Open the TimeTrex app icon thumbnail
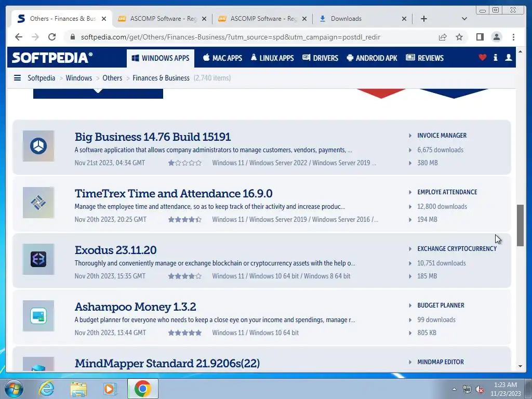The height and width of the screenshot is (399, 532). click(38, 203)
